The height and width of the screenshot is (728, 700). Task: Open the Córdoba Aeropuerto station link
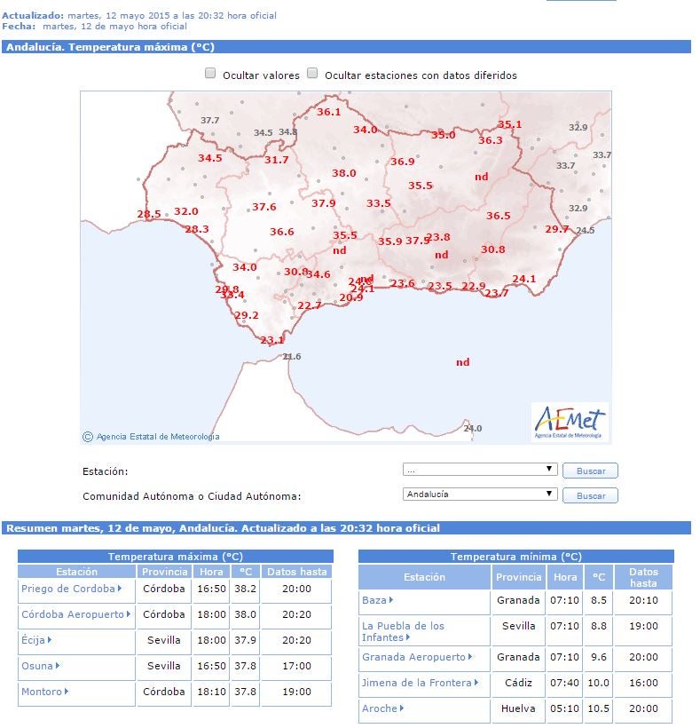point(73,614)
